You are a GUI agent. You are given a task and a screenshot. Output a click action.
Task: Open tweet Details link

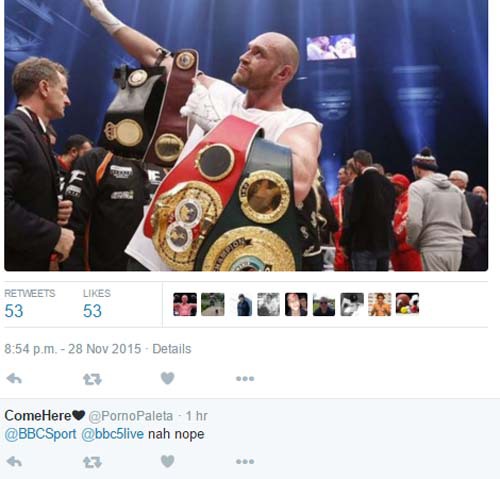[x=172, y=349]
